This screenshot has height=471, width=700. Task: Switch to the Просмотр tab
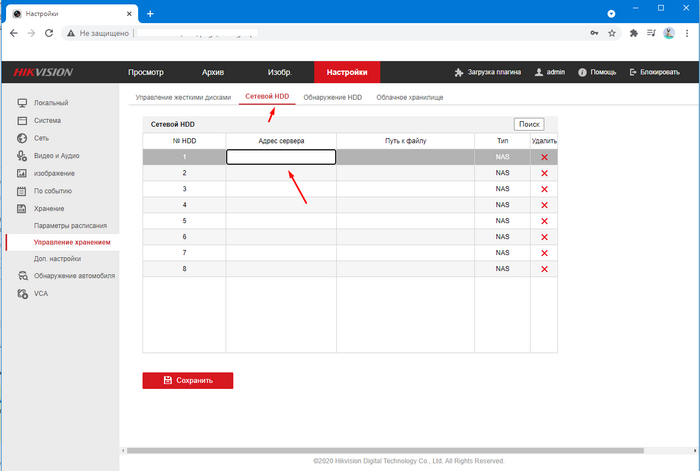pos(146,72)
